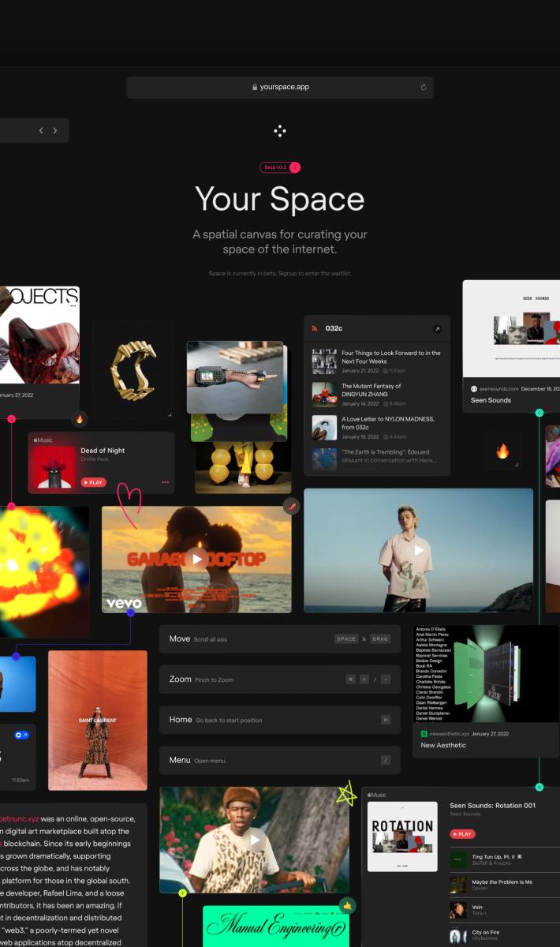Click the SPACE key badge
Viewport: 560px width, 947px height.
point(346,639)
